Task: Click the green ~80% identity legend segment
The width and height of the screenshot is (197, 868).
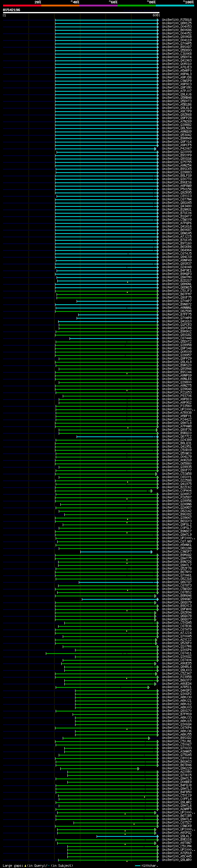Action: coord(137,6)
